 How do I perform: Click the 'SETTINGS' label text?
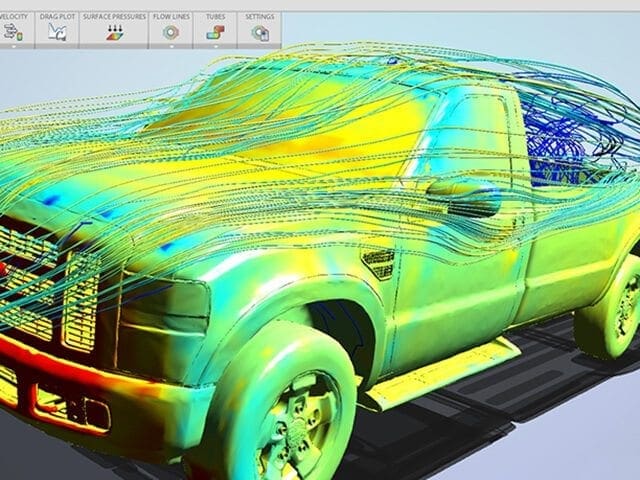[260, 17]
